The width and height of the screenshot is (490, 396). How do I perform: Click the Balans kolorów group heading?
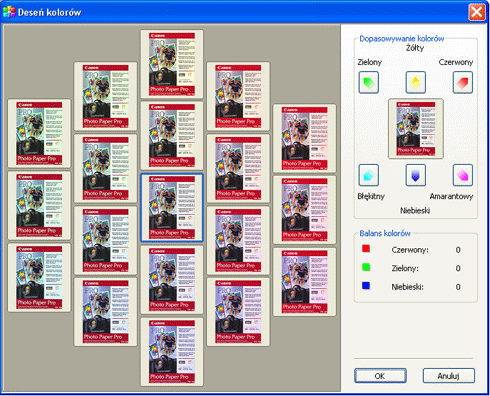coord(385,233)
